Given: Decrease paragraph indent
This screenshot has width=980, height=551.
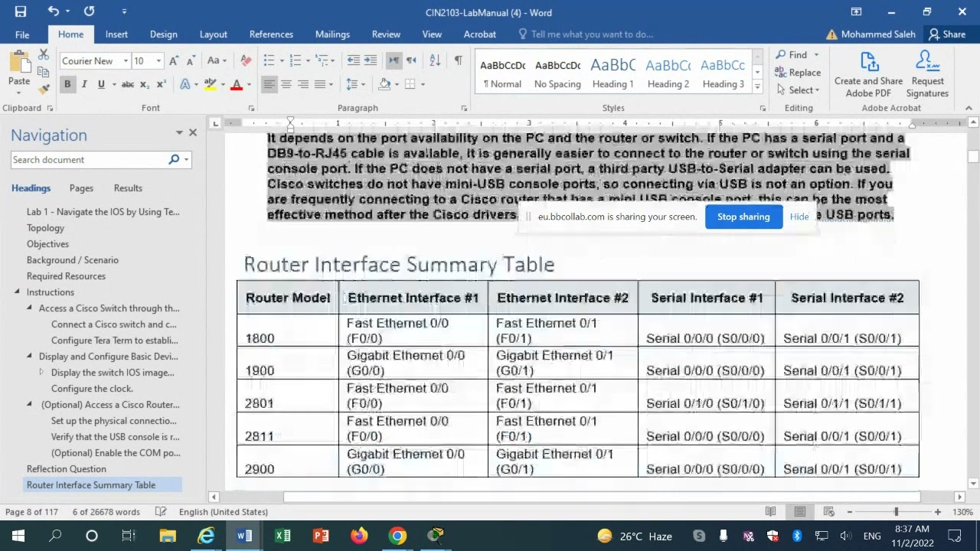Looking at the screenshot, I should point(353,60).
